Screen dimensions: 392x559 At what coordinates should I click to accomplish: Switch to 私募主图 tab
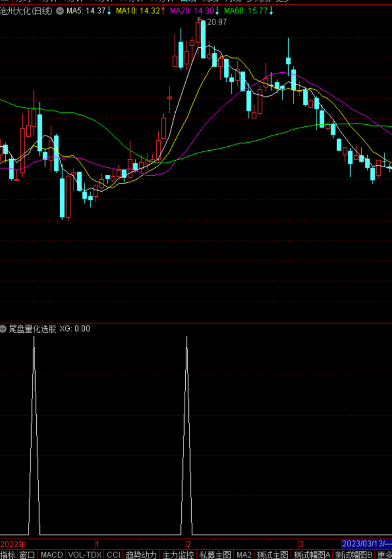[x=215, y=554]
